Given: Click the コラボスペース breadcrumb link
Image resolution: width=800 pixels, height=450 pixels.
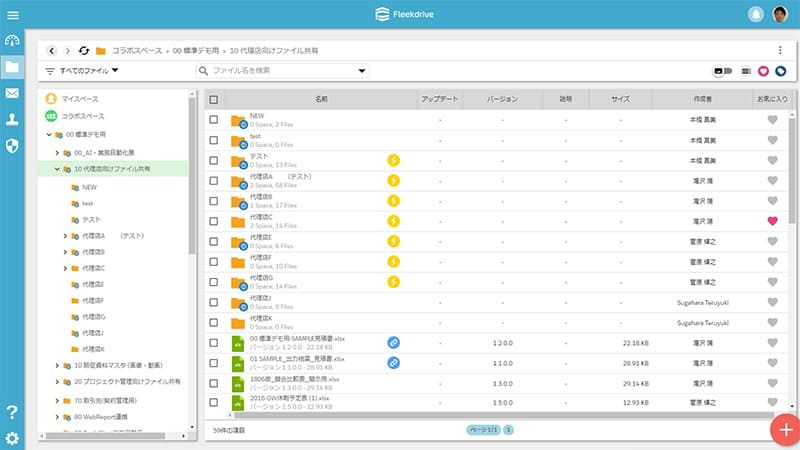Looking at the screenshot, I should pos(136,50).
